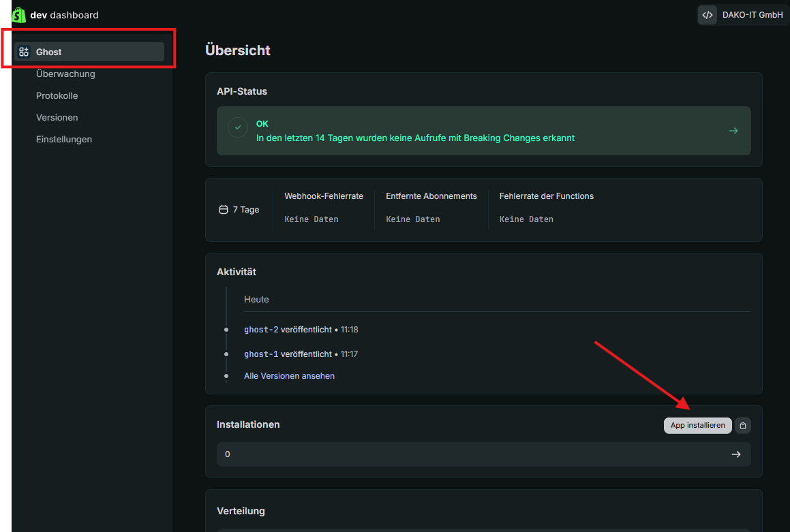Screen dimensions: 790x532
Task: Open Versionen page
Action: pyautogui.click(x=57, y=117)
